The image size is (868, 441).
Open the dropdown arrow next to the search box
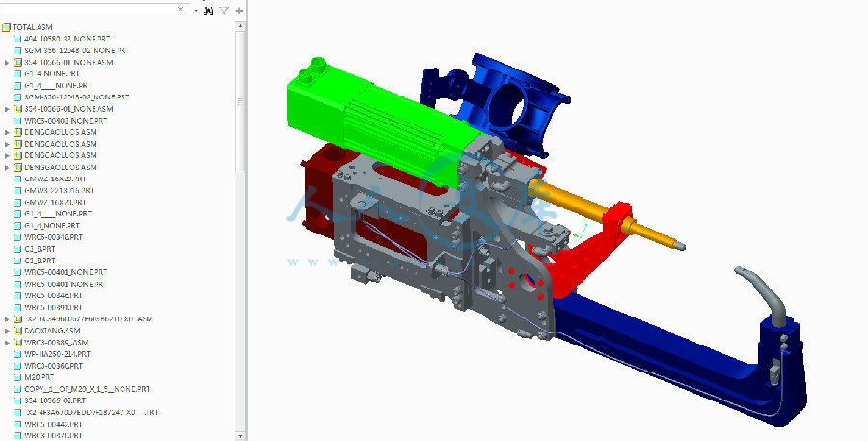195,11
